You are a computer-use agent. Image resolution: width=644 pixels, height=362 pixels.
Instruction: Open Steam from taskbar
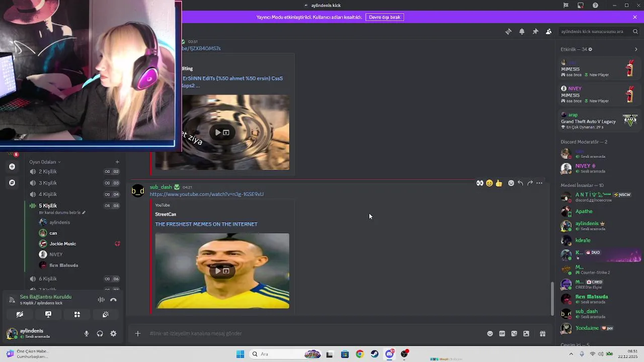375,354
